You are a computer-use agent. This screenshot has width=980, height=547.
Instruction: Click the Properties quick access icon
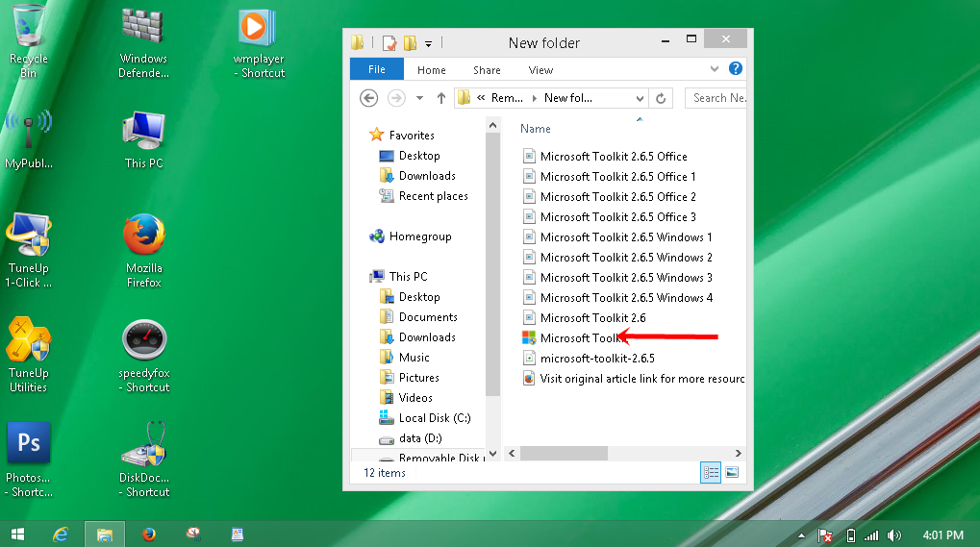click(389, 43)
